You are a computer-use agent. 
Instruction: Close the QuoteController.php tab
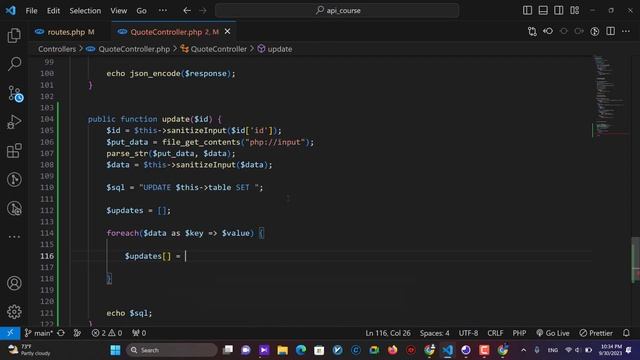pyautogui.click(x=227, y=31)
